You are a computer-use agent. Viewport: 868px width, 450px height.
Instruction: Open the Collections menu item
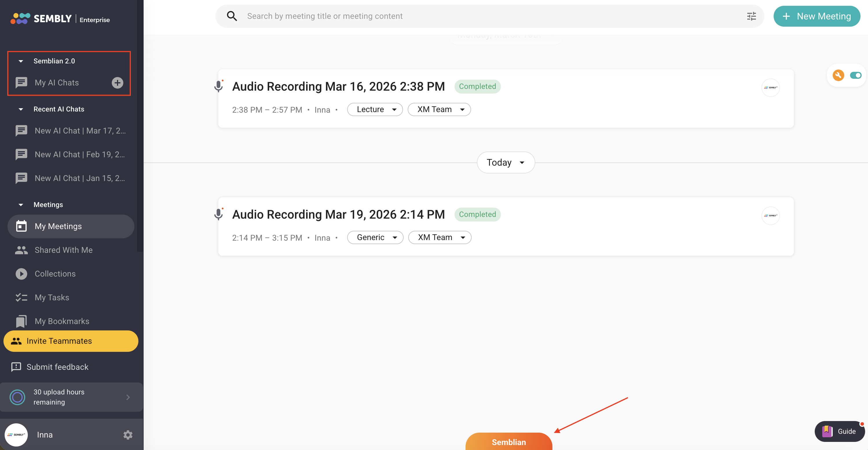pos(55,273)
